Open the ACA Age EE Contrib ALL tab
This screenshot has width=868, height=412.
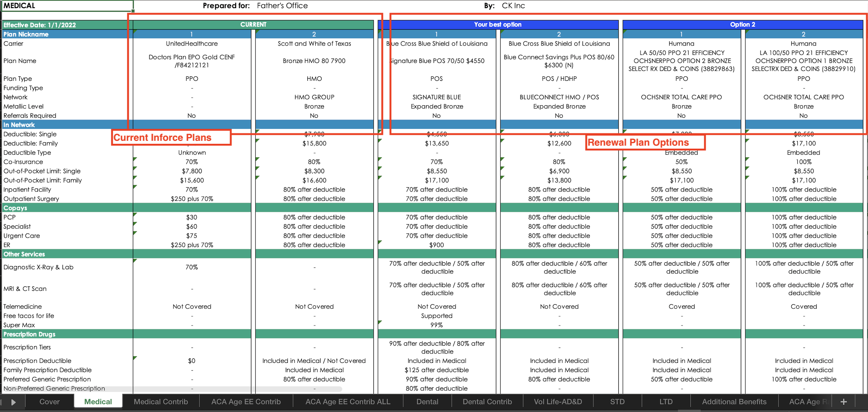pyautogui.click(x=348, y=402)
